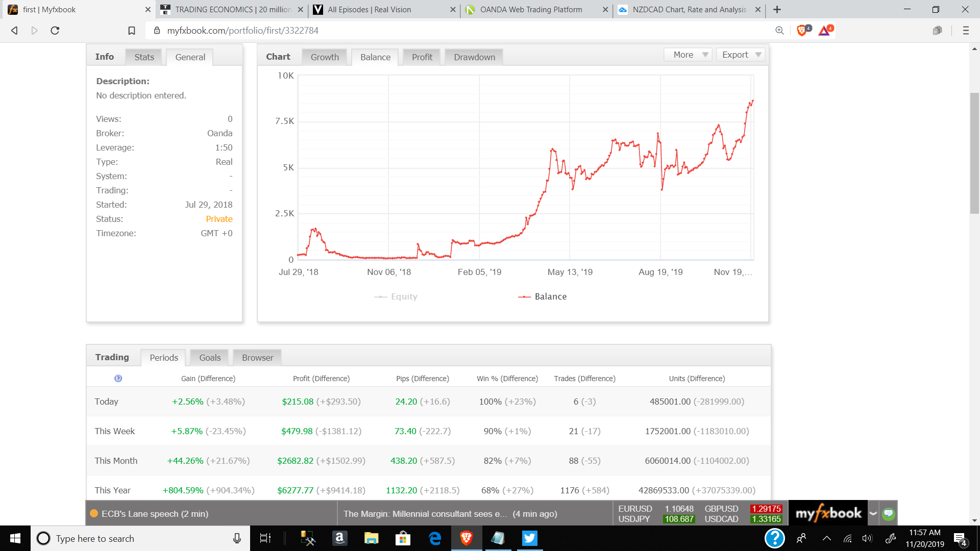Open the Stats info tab
Image resolution: width=980 pixels, height=551 pixels.
[x=144, y=57]
